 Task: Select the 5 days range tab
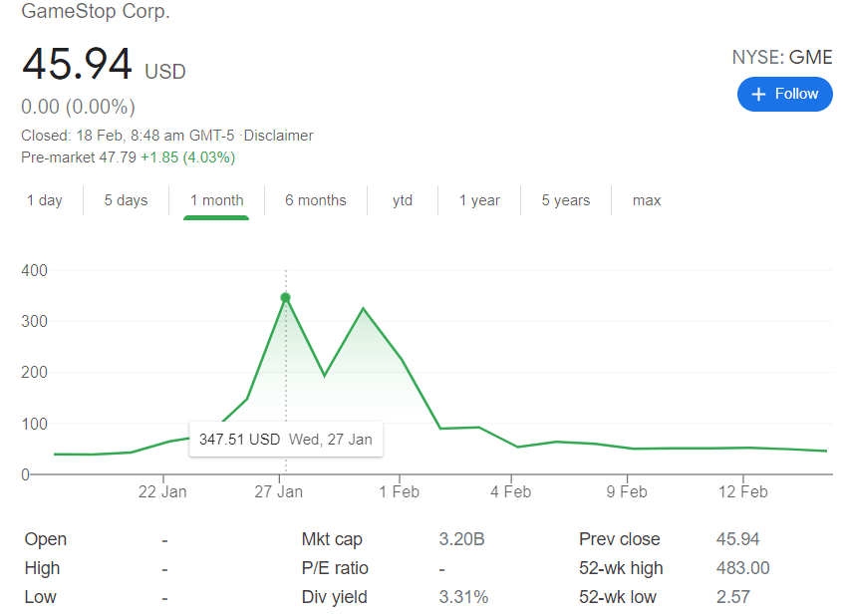pyautogui.click(x=126, y=200)
